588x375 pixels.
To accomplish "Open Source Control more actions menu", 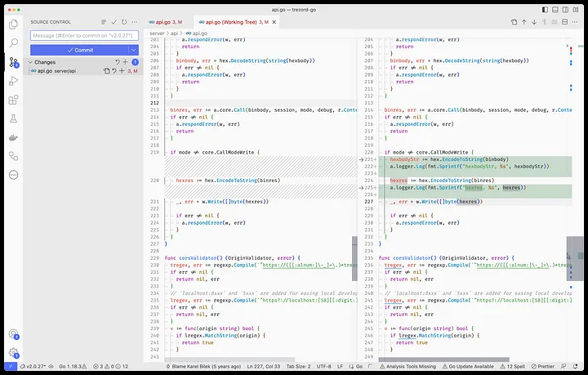I will (x=134, y=22).
